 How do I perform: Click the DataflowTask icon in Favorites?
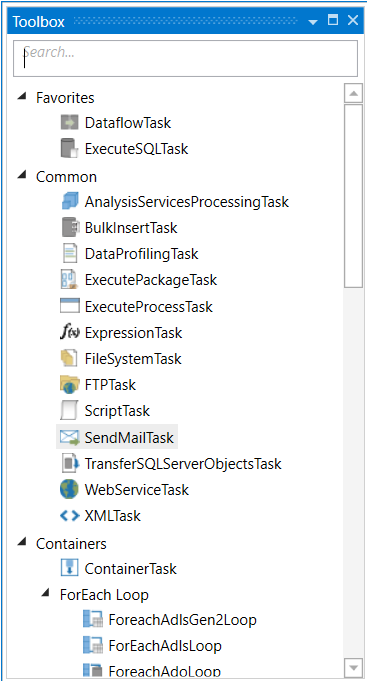tap(69, 122)
